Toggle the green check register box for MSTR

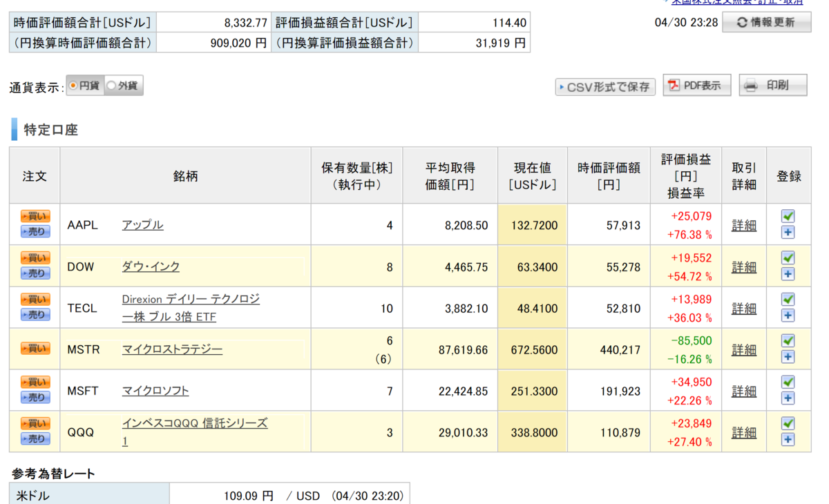(x=788, y=340)
